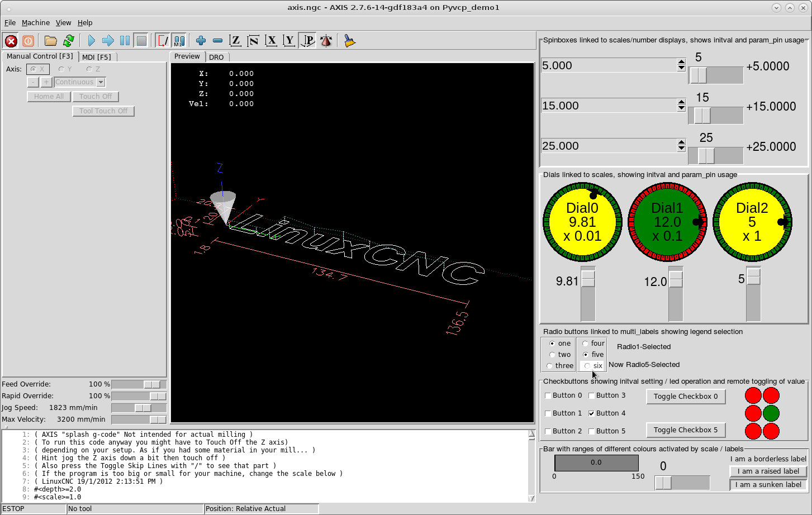This screenshot has height=515, width=812.
Task: Open the File menu
Action: tap(10, 23)
